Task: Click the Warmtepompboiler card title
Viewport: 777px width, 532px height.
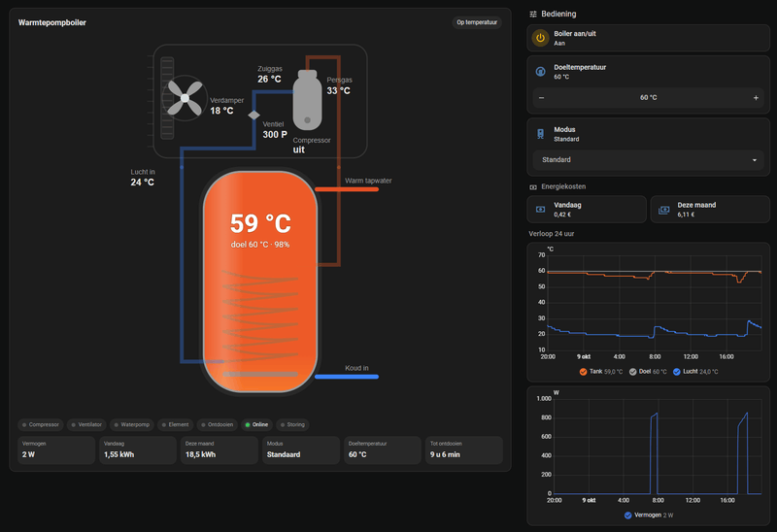Action: pos(52,22)
